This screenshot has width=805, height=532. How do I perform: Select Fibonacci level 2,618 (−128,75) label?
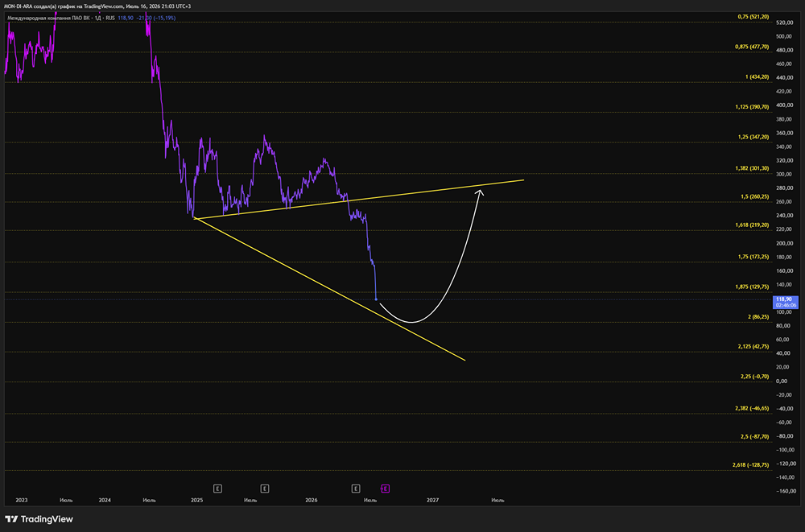coord(750,464)
